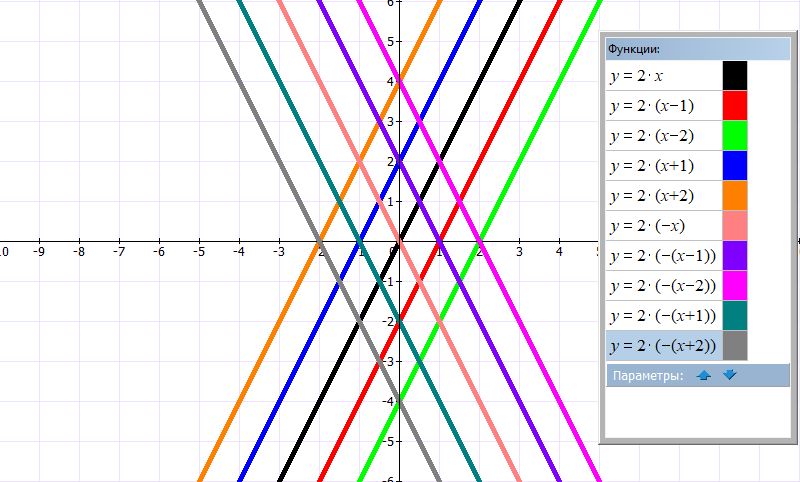The height and width of the screenshot is (482, 800).
Task: Open the bright green color swatch
Action: pos(735,136)
